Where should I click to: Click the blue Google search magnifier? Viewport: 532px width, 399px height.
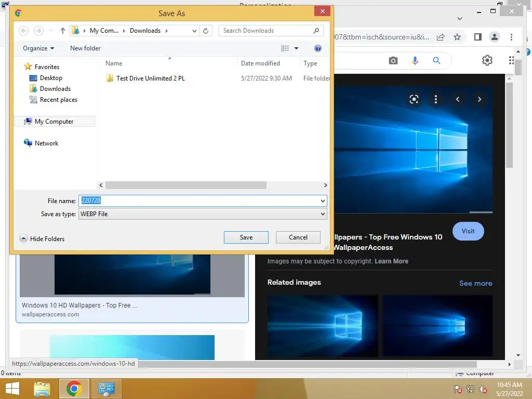(436, 61)
